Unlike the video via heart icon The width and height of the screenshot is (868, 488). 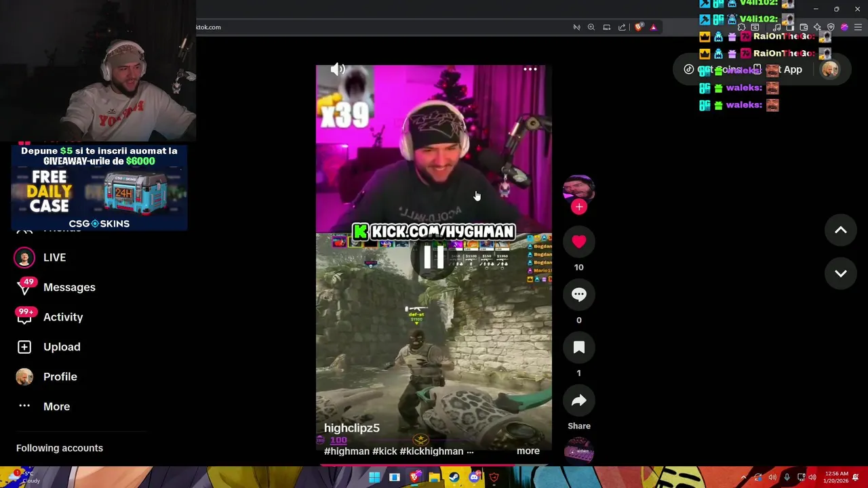(578, 241)
